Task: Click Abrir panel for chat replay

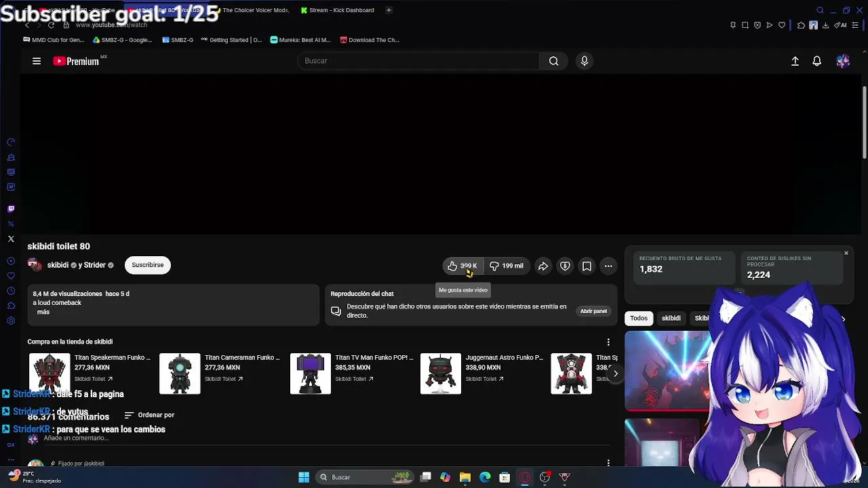Action: pos(593,311)
